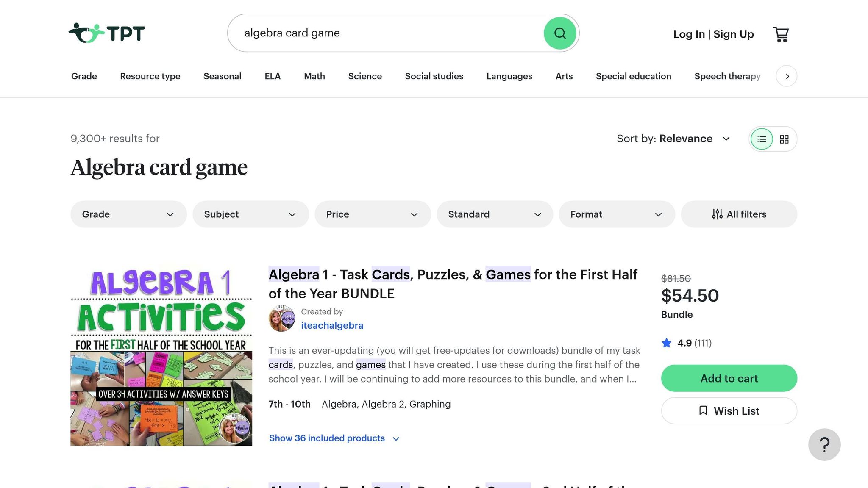Screen dimensions: 868x488
Task: Switch to grid view layout
Action: [x=784, y=139]
